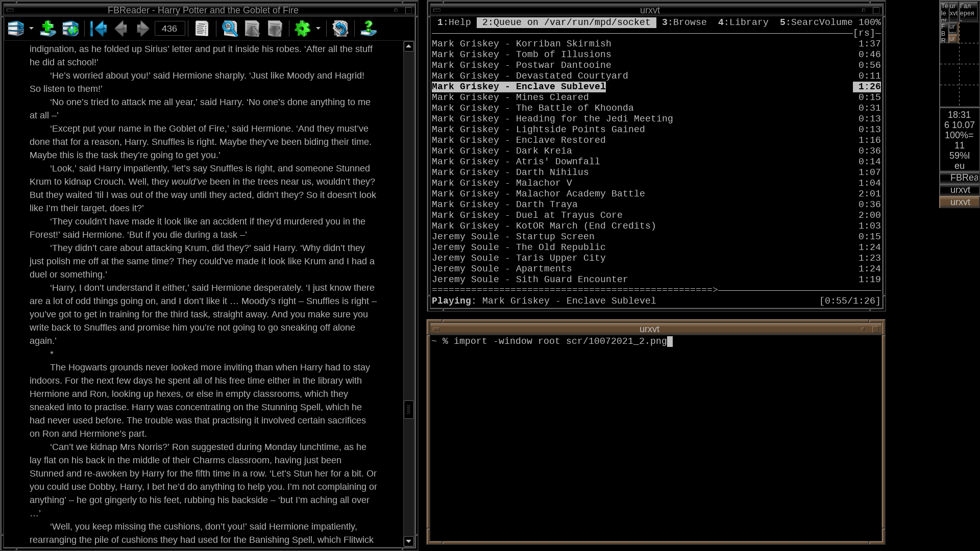This screenshot has width=980, height=551.
Task: Click the Playing status line
Action: (x=544, y=301)
